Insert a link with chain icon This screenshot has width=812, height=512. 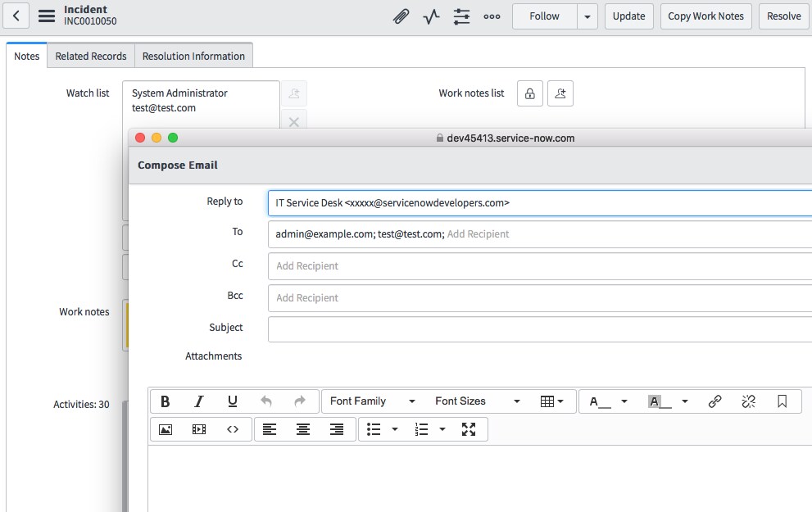pos(715,401)
